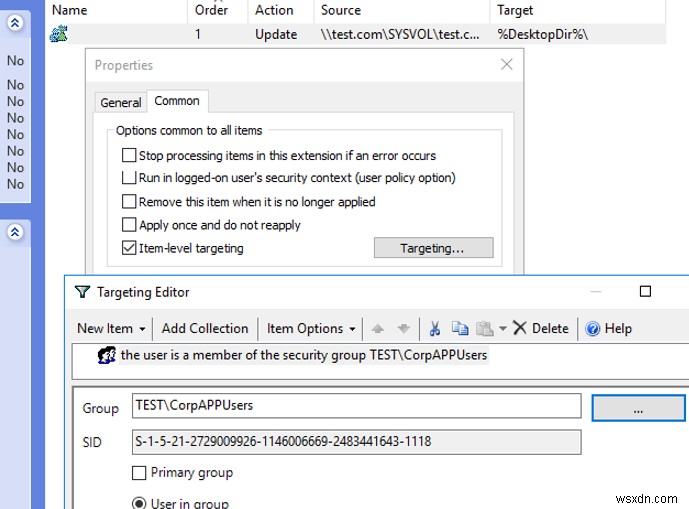Open the New Item dropdown

[x=111, y=328]
